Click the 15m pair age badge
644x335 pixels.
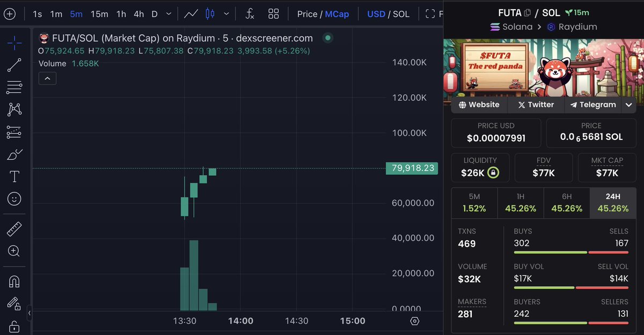pos(576,12)
